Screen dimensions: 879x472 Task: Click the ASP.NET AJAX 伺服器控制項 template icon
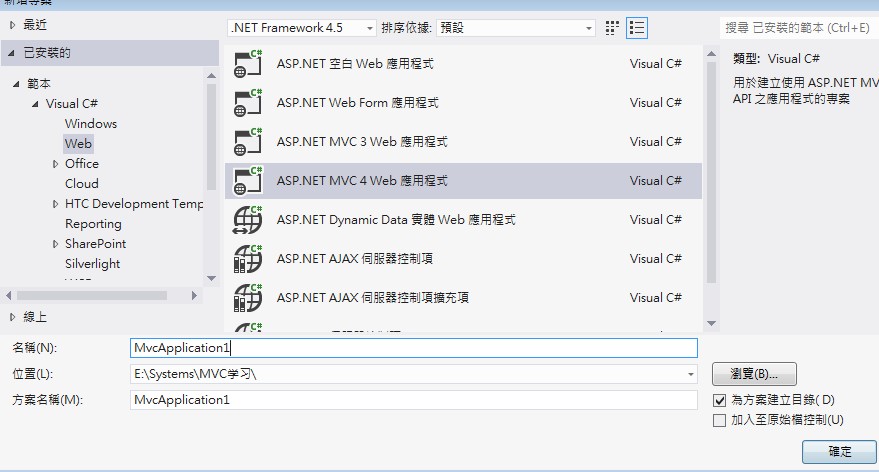click(248, 259)
